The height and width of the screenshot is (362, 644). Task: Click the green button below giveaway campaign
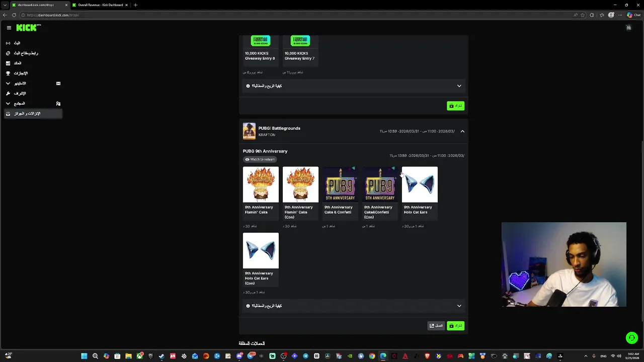(455, 106)
